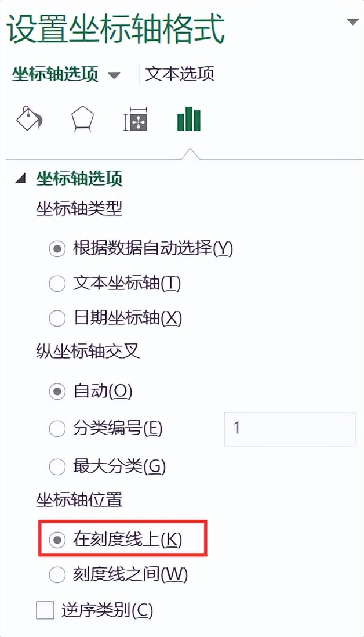Select 刻度线之间 axis position

pyautogui.click(x=57, y=574)
